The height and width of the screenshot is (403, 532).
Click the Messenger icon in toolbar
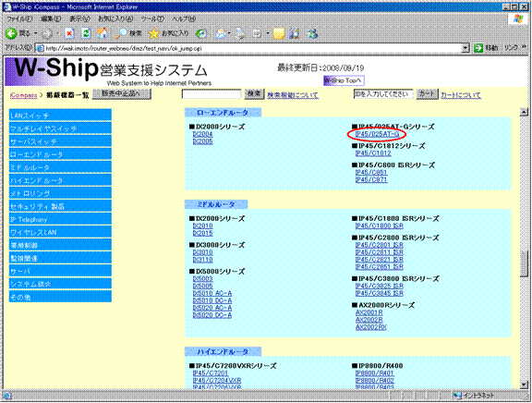[x=312, y=33]
